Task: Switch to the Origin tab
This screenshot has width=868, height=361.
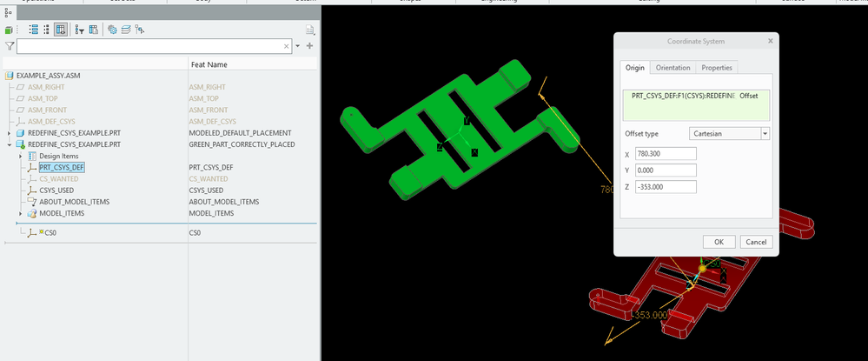Action: click(x=635, y=68)
